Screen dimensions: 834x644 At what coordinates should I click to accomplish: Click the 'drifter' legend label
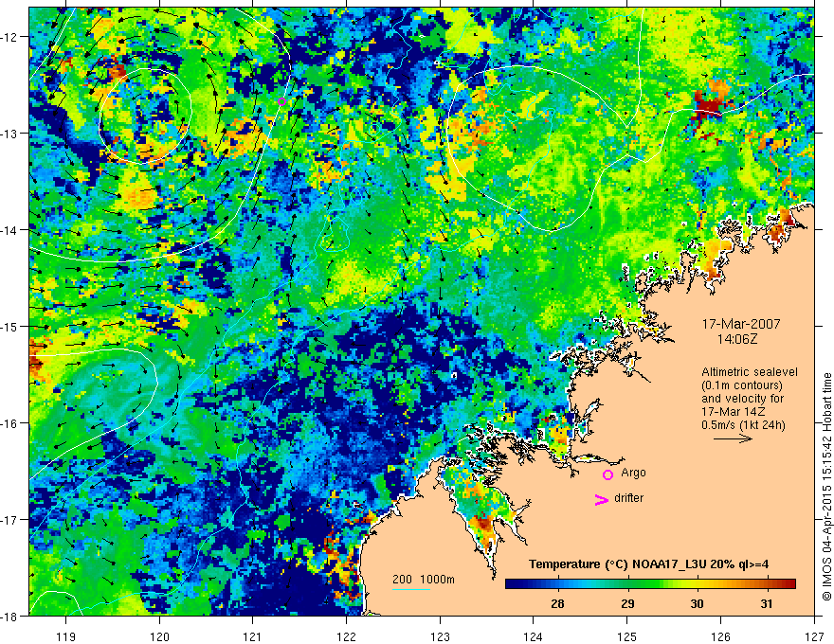coord(628,498)
